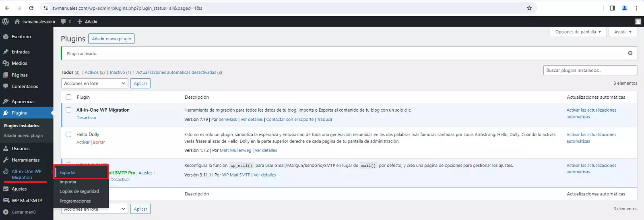Enable automatic updates for Hello Dolly
644x220 pixels.
click(591, 138)
